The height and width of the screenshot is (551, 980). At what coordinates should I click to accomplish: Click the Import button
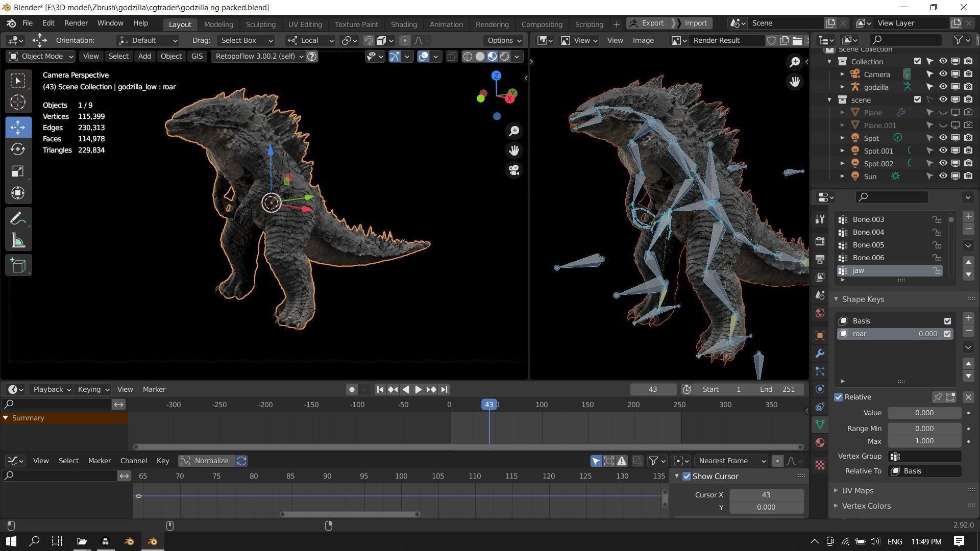pos(691,23)
